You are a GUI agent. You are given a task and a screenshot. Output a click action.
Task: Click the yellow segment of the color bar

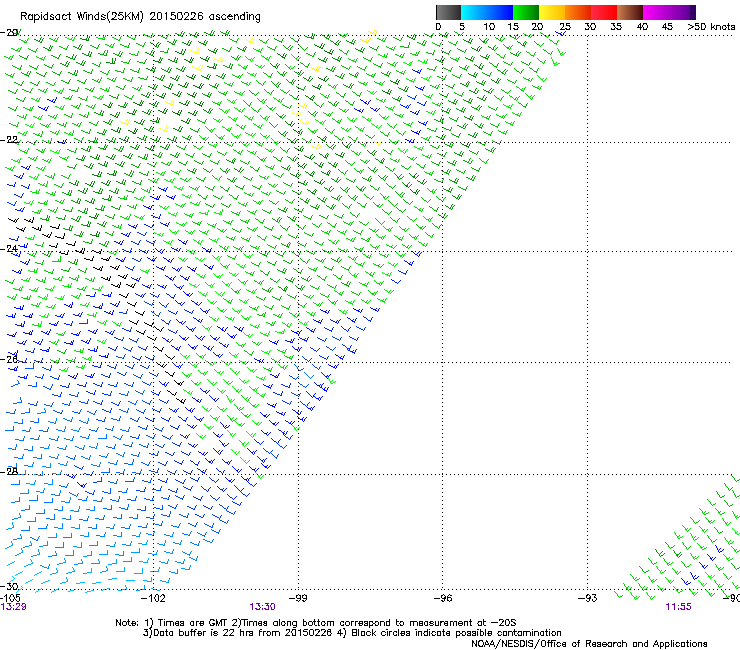552,12
